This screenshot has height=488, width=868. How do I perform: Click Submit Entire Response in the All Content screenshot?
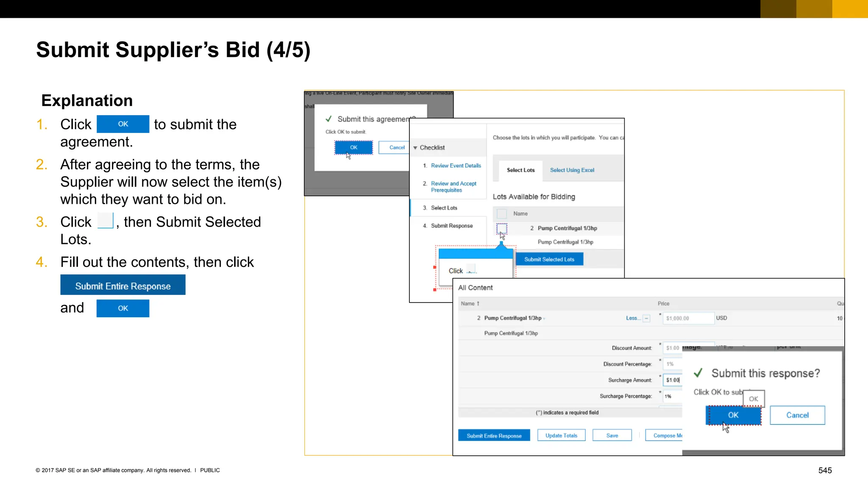point(494,435)
